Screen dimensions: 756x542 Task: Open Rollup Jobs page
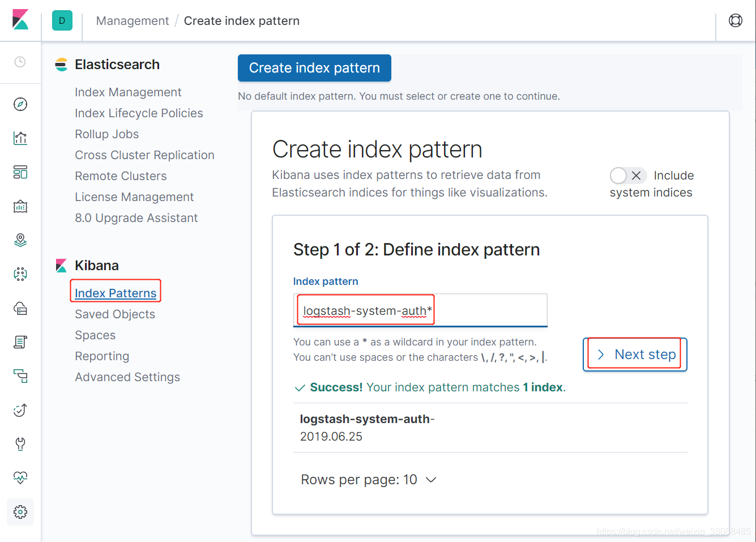107,134
